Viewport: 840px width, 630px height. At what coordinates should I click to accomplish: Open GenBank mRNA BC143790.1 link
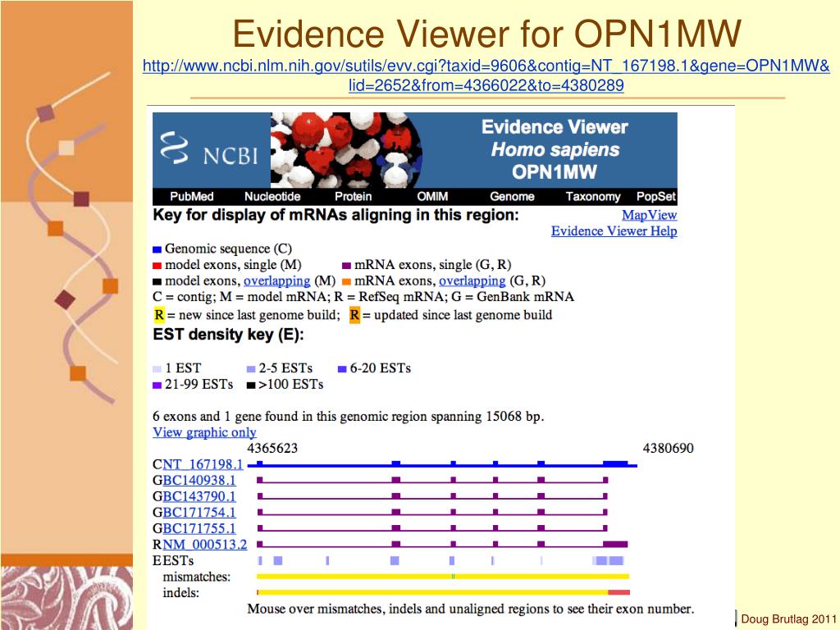coord(199,496)
